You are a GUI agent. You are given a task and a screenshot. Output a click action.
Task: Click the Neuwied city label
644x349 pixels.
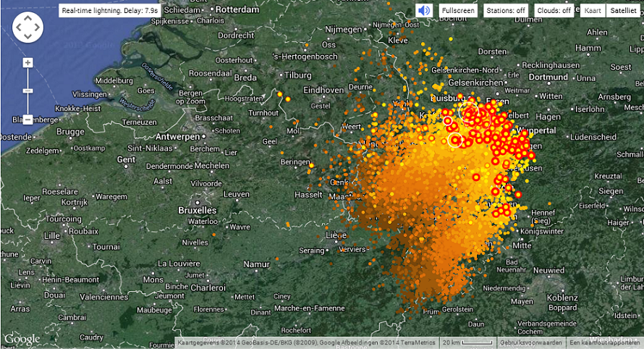pyautogui.click(x=548, y=270)
